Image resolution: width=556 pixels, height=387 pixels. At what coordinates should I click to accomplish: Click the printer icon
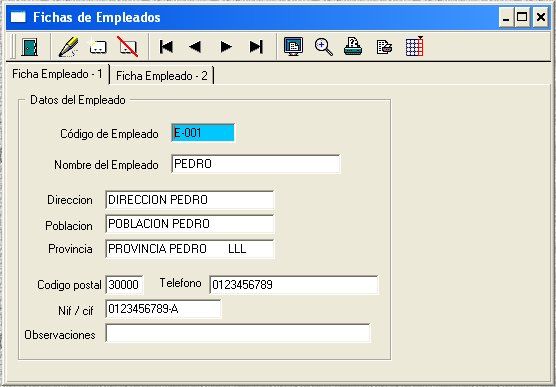pos(353,47)
